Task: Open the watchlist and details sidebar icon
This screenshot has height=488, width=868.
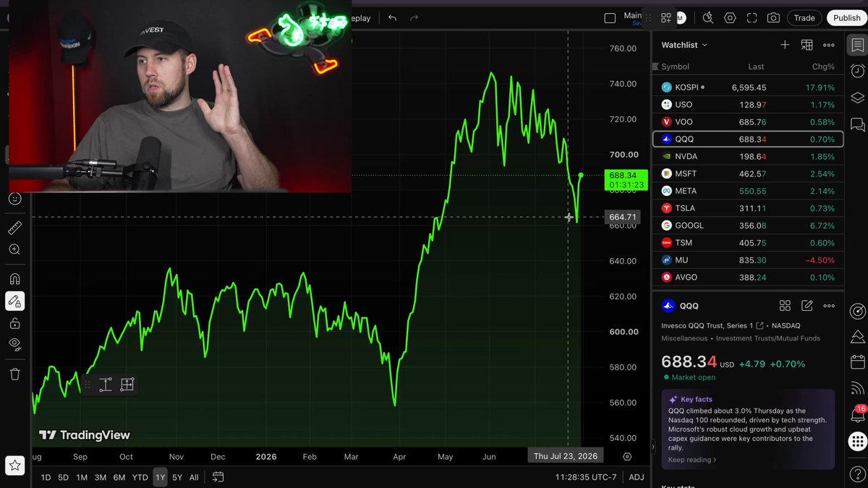Action: (x=857, y=45)
